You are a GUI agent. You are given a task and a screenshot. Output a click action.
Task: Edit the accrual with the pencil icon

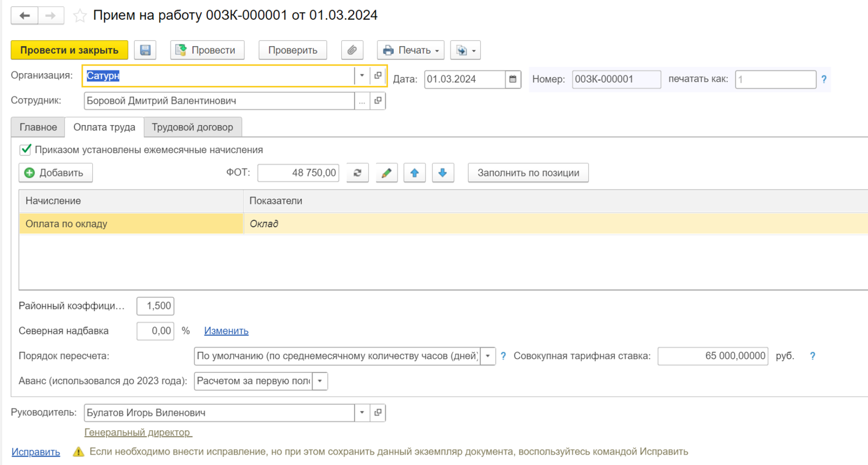pos(387,173)
